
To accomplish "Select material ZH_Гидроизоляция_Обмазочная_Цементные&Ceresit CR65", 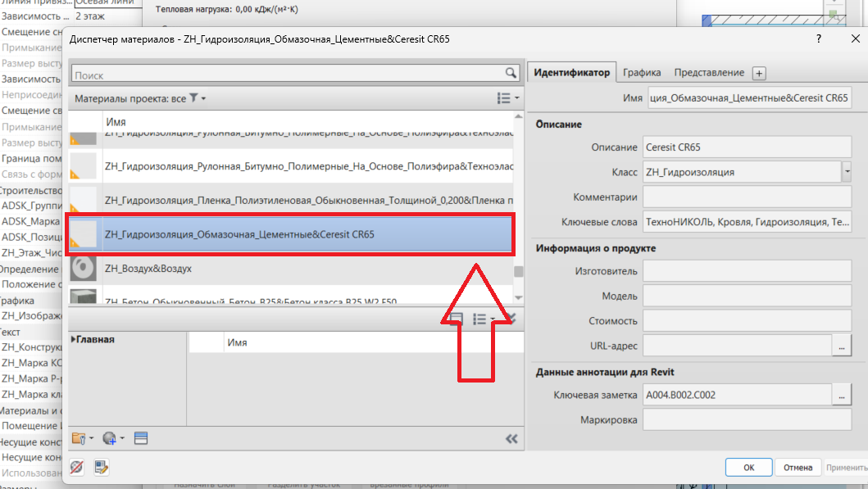I will click(291, 234).
